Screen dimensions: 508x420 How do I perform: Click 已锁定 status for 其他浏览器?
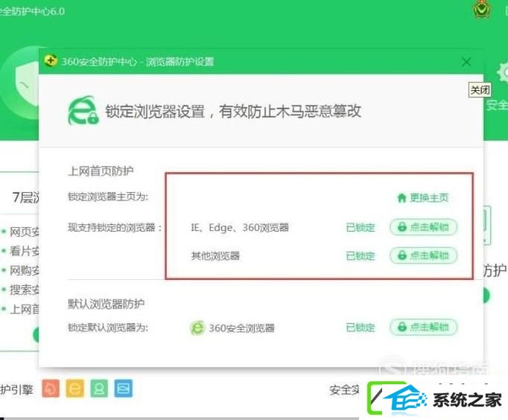point(361,256)
